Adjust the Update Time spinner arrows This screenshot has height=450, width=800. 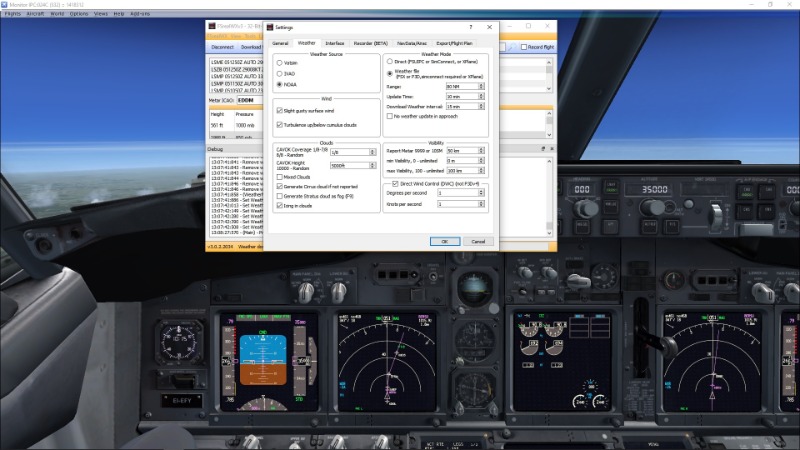click(481, 96)
